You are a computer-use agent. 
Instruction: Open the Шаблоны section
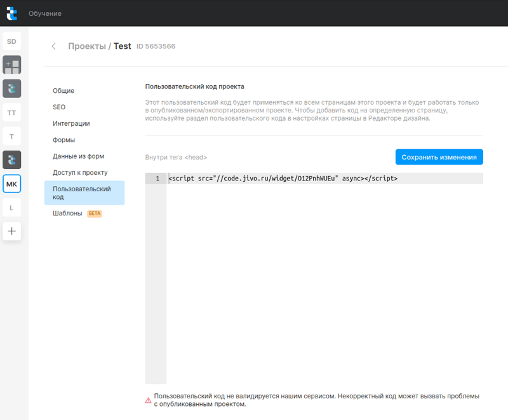pos(67,213)
